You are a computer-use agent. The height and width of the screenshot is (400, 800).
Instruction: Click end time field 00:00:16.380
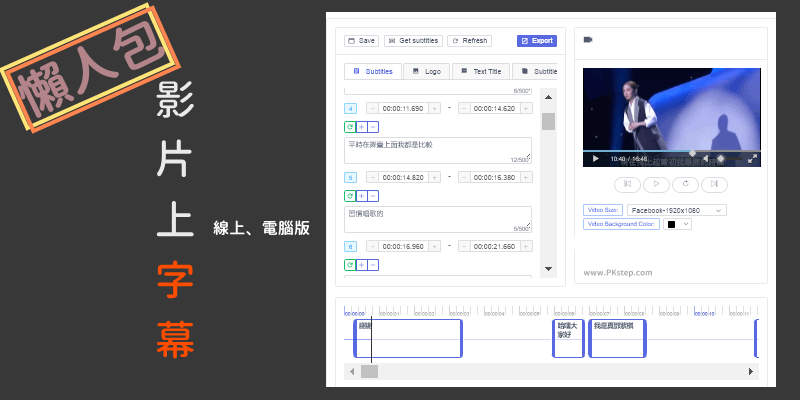495,177
